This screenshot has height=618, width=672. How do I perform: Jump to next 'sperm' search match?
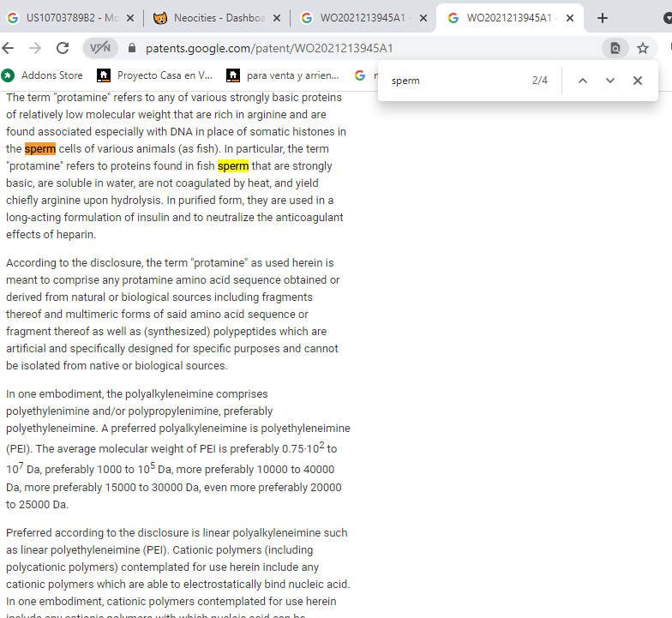point(610,81)
